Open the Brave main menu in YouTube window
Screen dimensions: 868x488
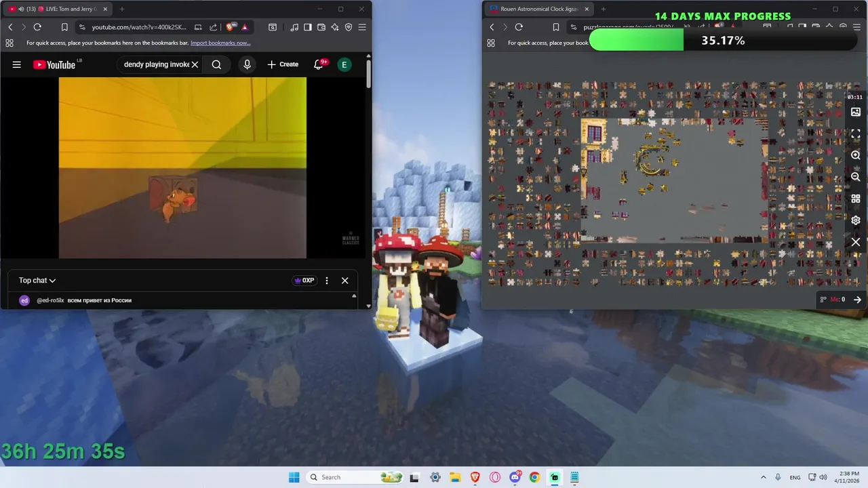pos(362,27)
